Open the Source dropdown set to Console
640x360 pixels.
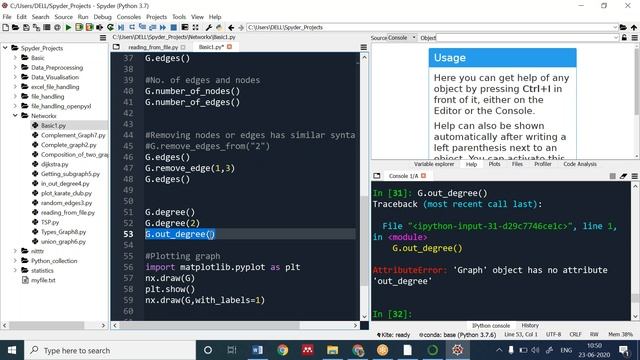click(x=402, y=38)
